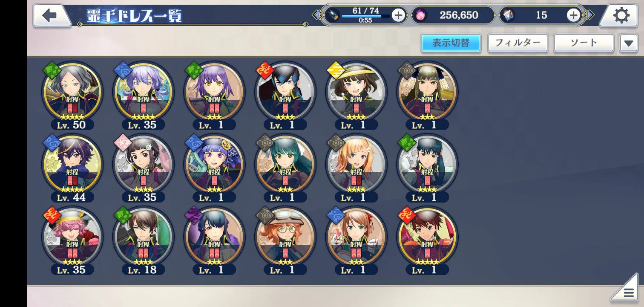The height and width of the screenshot is (307, 644).
Task: Open settings with the gear icon
Action: click(x=621, y=16)
